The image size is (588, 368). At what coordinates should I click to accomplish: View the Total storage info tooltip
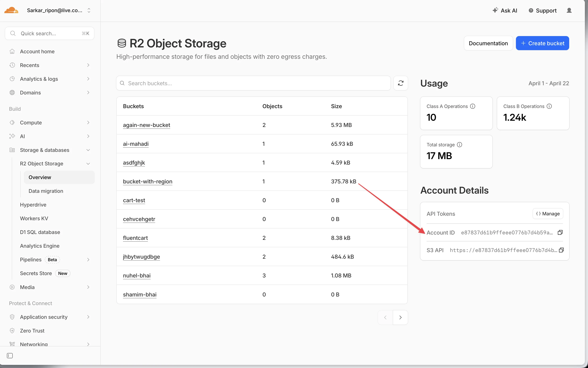[x=460, y=145]
